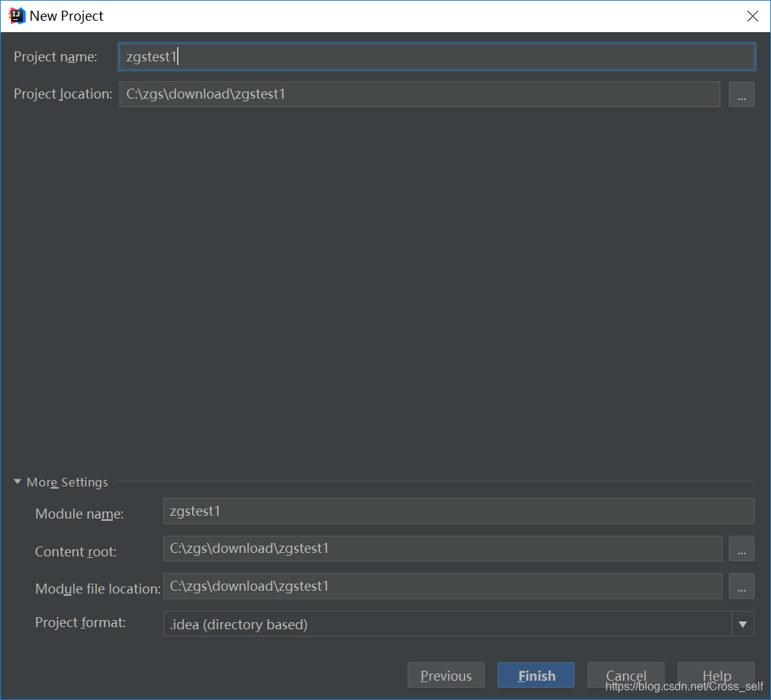Screen dimensions: 771x700
Task: Click the Project location label
Action: coord(63,94)
